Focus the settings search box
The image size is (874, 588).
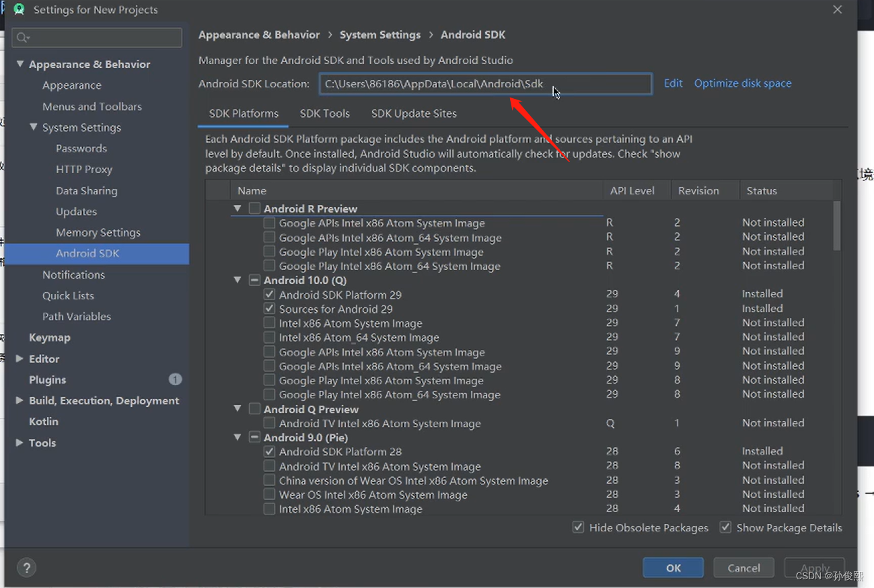[x=97, y=38]
